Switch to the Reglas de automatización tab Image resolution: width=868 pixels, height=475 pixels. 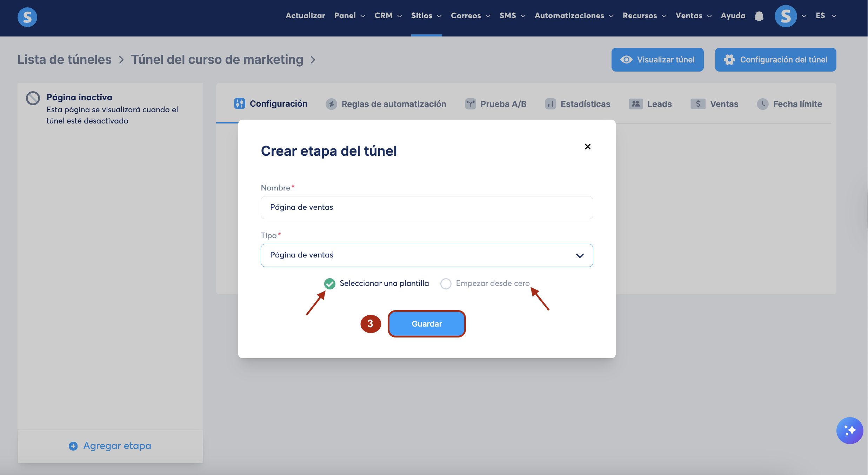386,104
